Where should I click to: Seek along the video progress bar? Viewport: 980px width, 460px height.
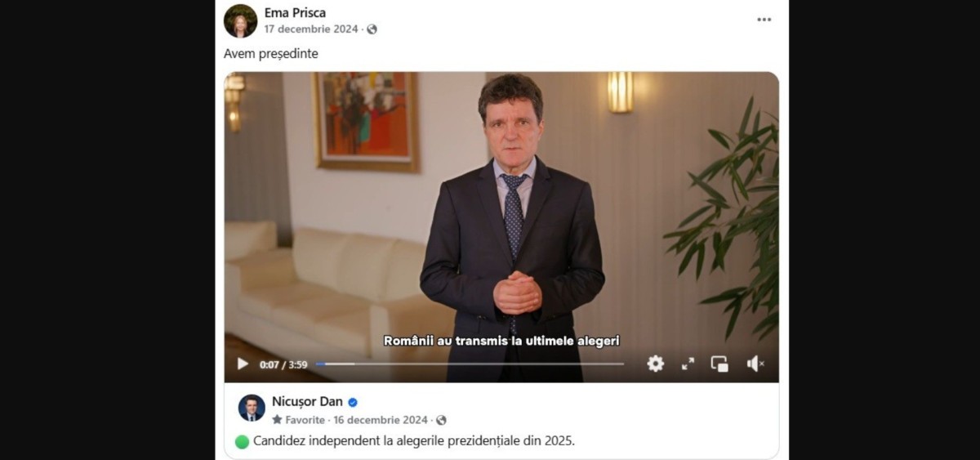(470, 364)
